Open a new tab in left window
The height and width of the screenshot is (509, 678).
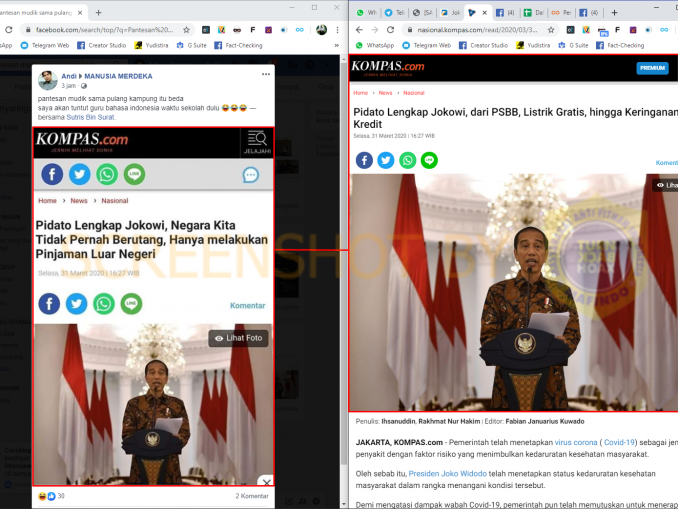coord(99,13)
